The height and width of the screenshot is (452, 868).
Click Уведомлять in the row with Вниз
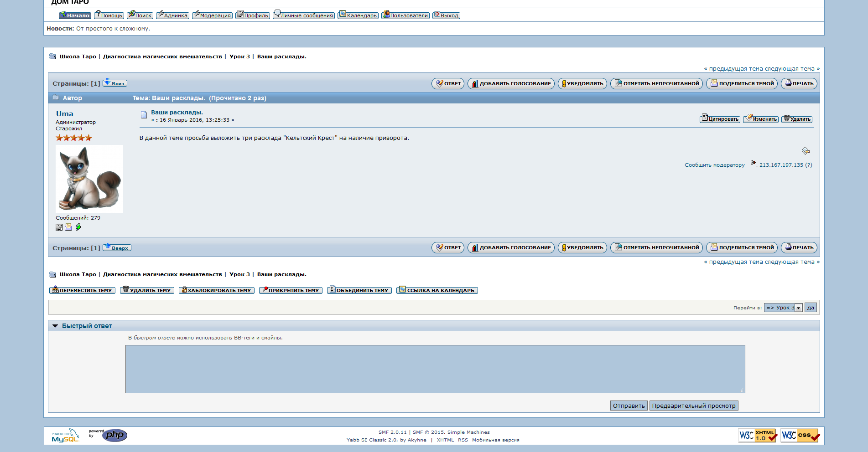click(x=582, y=83)
